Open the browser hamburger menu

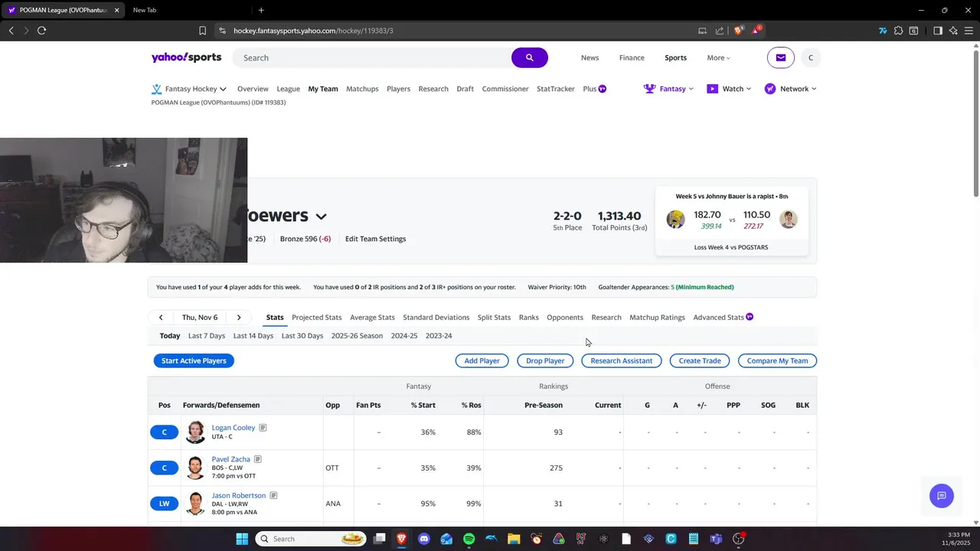tap(969, 31)
